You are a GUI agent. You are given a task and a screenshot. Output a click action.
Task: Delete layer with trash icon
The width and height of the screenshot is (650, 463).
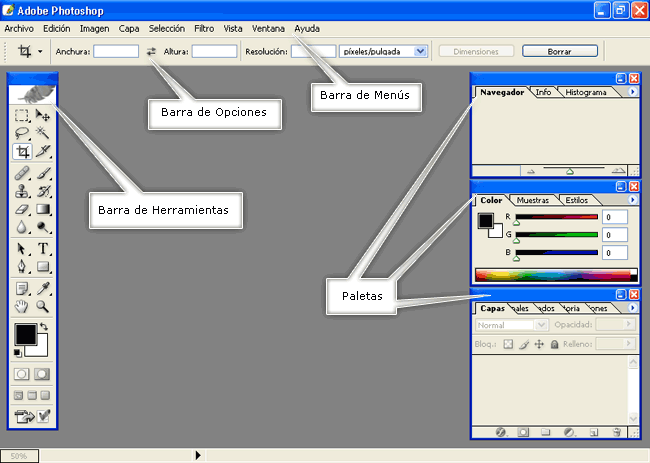coord(617,432)
